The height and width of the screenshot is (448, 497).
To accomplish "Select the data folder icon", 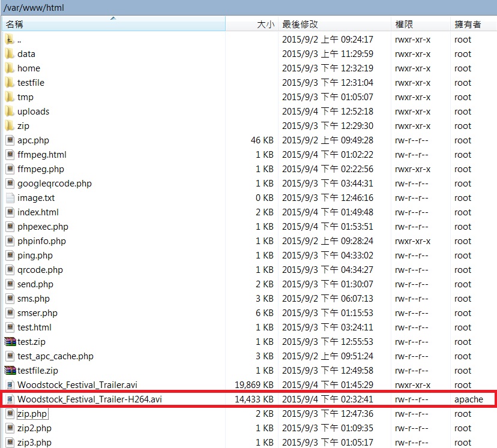I will (x=10, y=54).
